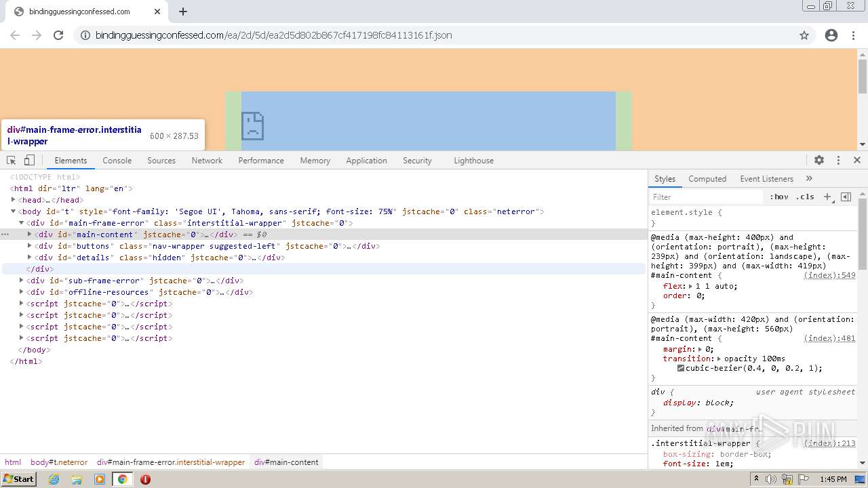
Task: Add new style rule plus icon
Action: [827, 197]
